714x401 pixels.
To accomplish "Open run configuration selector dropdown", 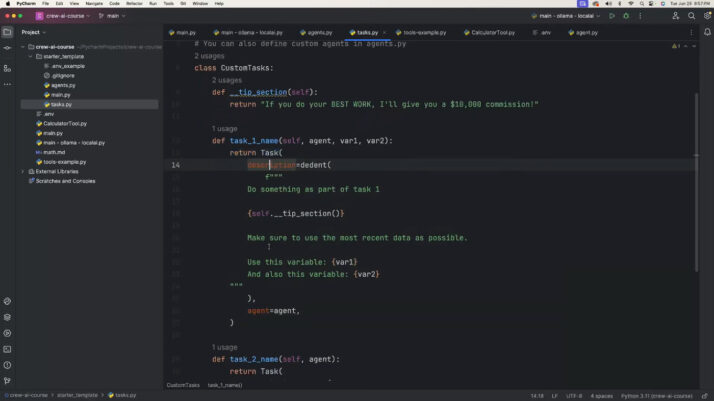I will pos(566,16).
